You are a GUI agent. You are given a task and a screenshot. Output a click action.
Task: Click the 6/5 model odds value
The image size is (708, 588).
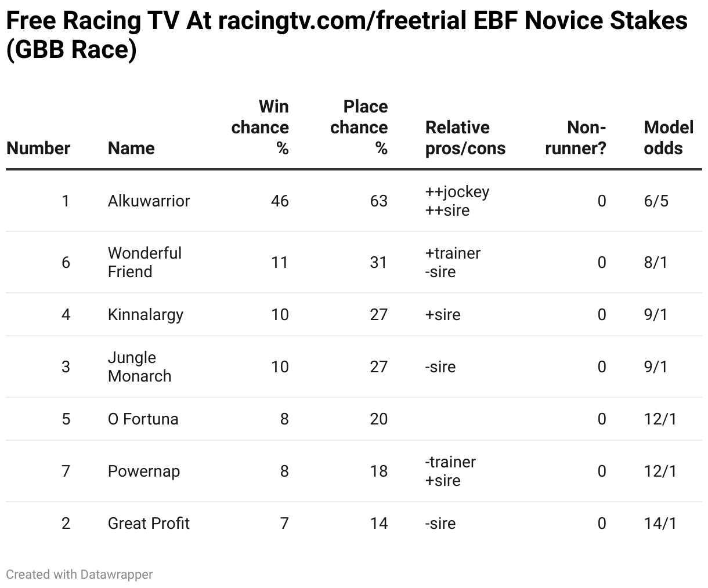click(656, 201)
